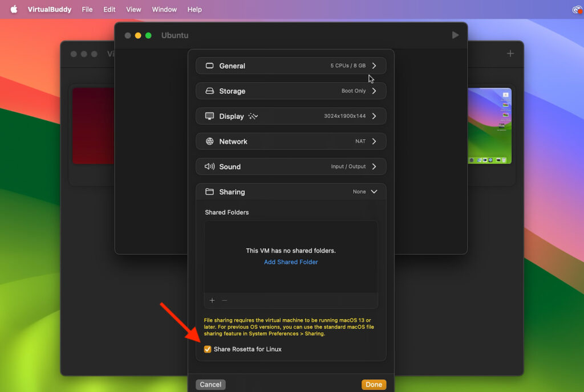
Task: Click the Input / Output sound value
Action: 348,166
